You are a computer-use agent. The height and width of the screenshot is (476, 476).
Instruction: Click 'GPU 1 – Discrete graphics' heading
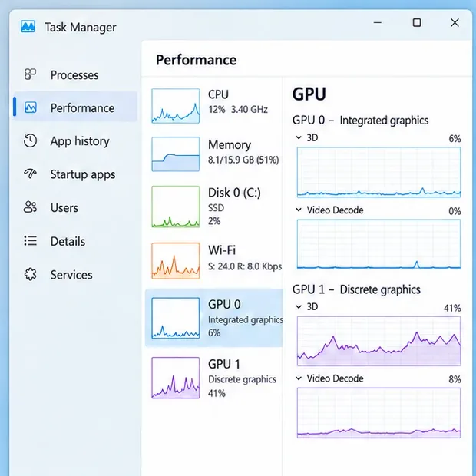click(356, 289)
